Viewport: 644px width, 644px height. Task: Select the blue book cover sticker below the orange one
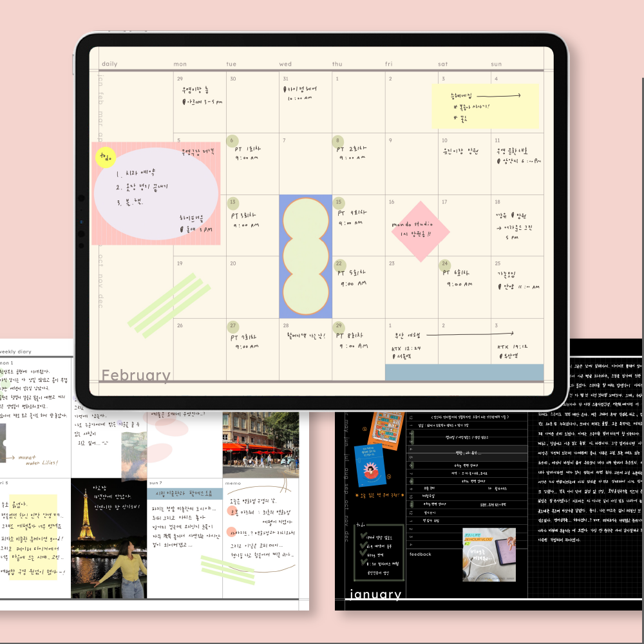(x=370, y=465)
